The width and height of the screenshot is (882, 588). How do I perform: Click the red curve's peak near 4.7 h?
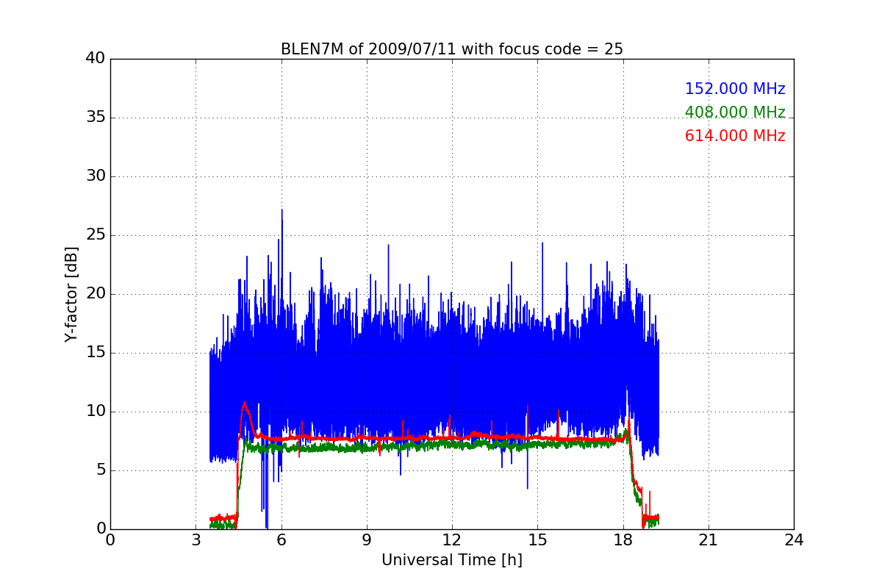click(x=244, y=403)
